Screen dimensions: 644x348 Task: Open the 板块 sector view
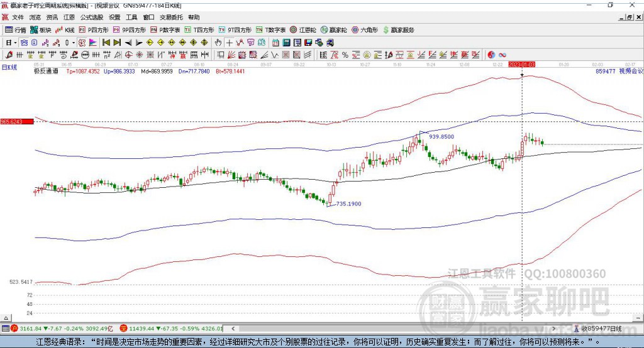pos(41,30)
